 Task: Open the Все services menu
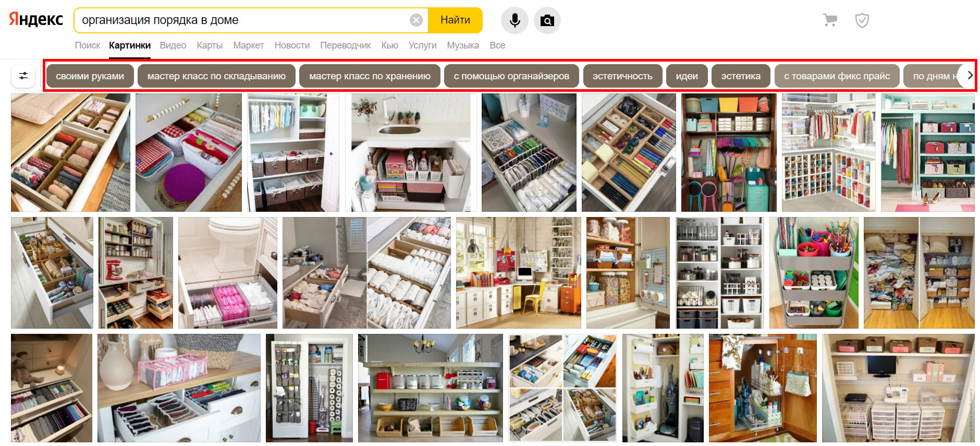(497, 45)
